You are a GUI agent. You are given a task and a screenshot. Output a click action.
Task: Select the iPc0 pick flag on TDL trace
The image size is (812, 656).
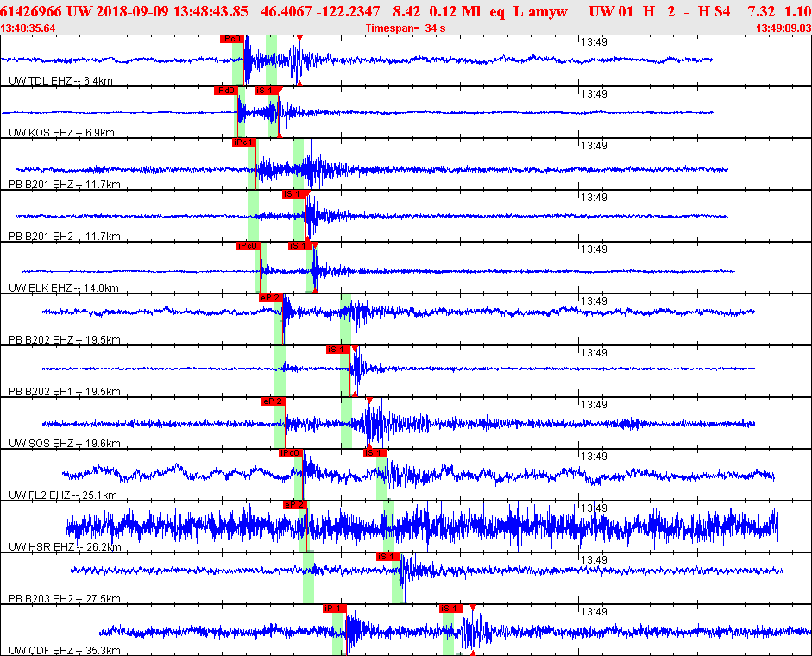[231, 39]
